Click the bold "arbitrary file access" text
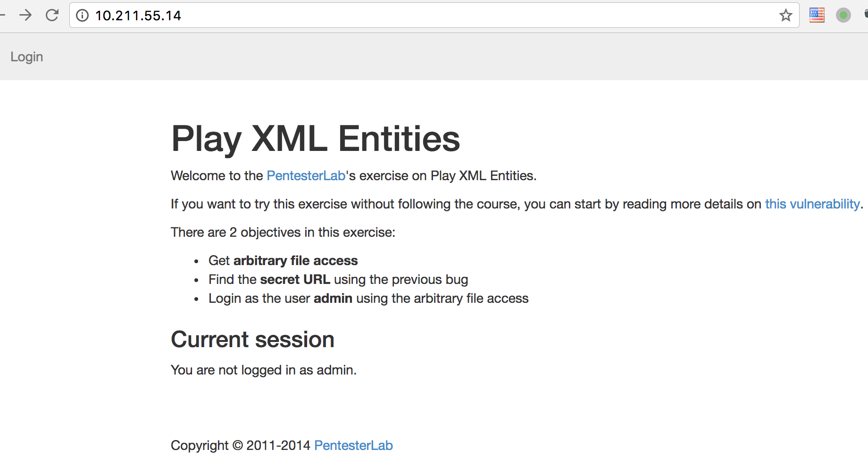Image resolution: width=868 pixels, height=466 pixels. point(296,260)
